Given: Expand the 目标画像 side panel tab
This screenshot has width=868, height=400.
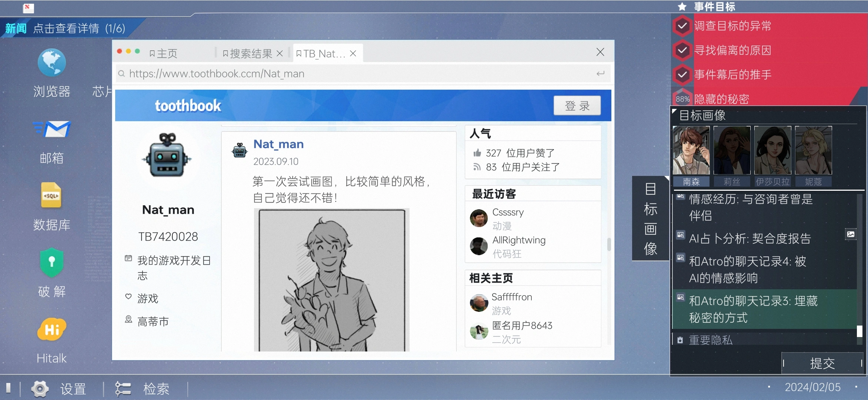Looking at the screenshot, I should pyautogui.click(x=651, y=219).
